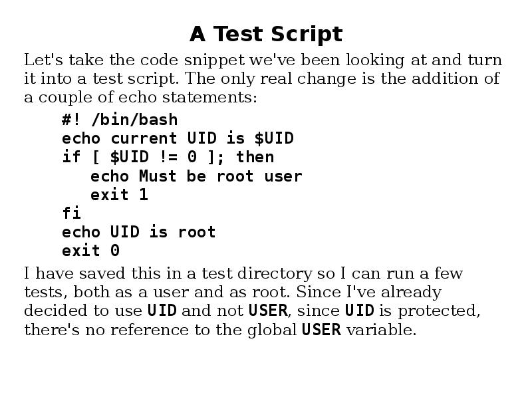Click the "then" keyword in the if line
Screen dimensions: 532x399
(255, 157)
